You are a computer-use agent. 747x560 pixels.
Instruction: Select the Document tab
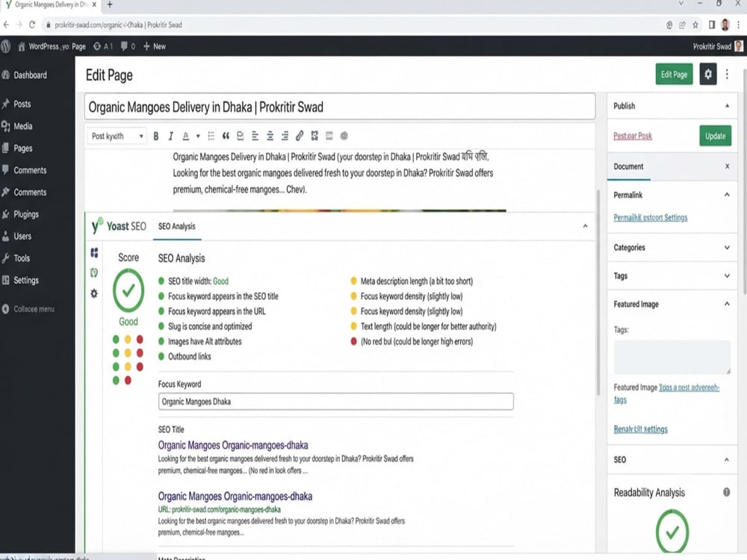click(x=628, y=167)
